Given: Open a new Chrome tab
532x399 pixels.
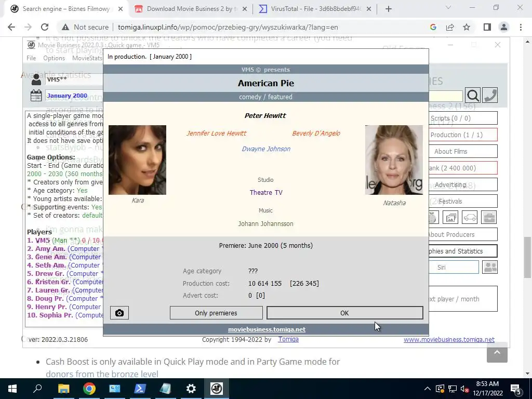Looking at the screenshot, I should tap(389, 9).
